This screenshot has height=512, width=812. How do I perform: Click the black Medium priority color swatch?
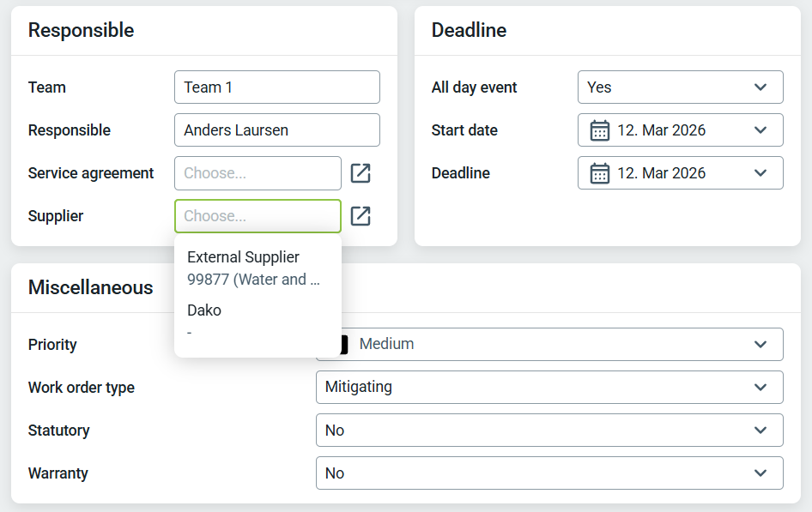(x=344, y=344)
